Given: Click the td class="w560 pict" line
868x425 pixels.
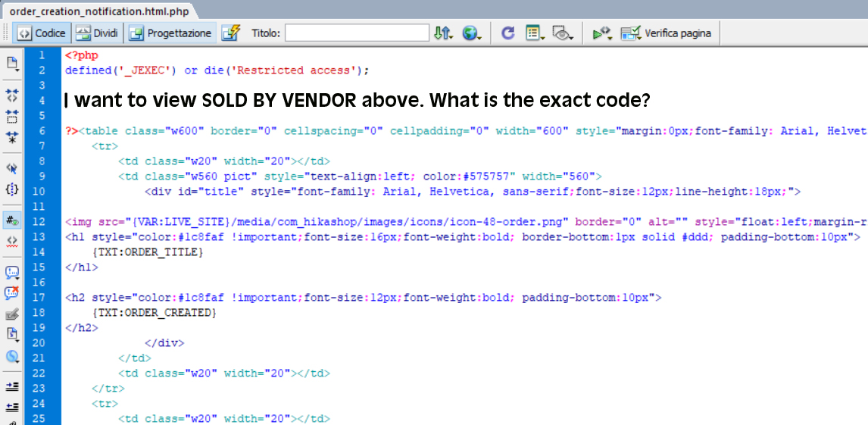Looking at the screenshot, I should pos(360,177).
